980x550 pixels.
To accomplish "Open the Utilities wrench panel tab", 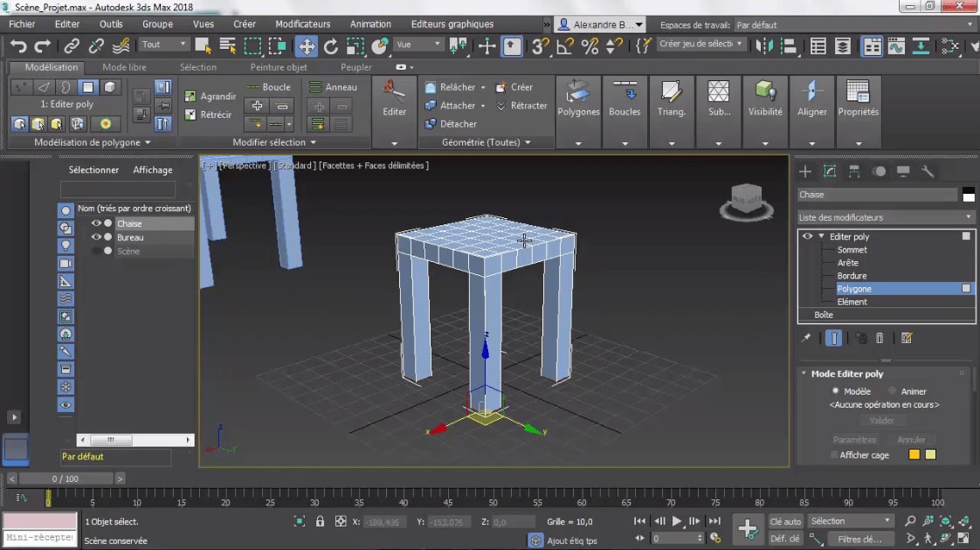I will coord(928,171).
